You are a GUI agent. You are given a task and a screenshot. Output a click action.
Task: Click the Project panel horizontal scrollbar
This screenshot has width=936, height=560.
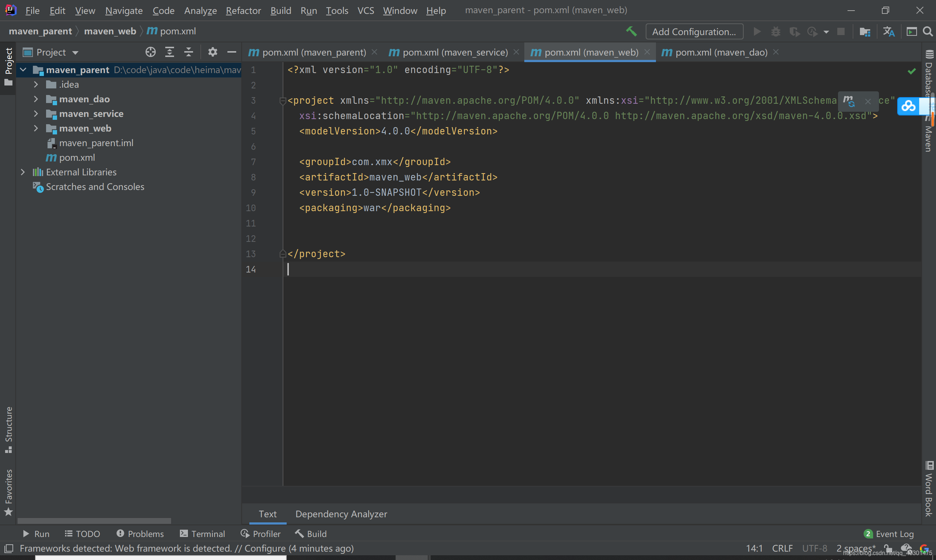pyautogui.click(x=94, y=521)
